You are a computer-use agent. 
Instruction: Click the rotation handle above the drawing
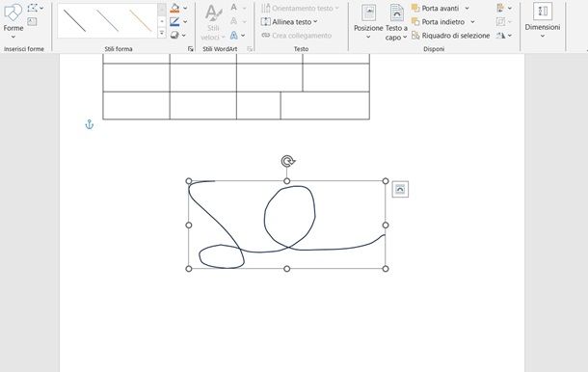(x=287, y=161)
